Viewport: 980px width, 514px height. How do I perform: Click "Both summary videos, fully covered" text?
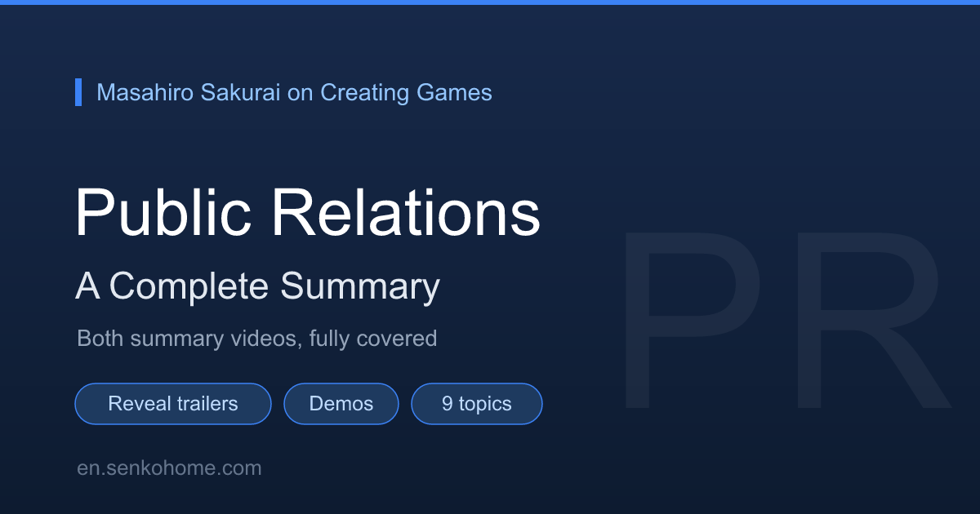point(257,338)
